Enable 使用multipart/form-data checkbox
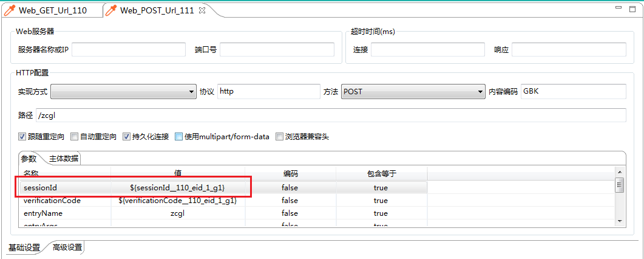 click(x=178, y=136)
